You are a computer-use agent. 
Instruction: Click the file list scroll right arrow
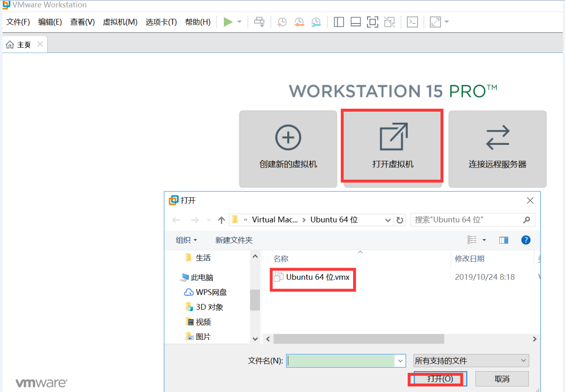coord(534,339)
